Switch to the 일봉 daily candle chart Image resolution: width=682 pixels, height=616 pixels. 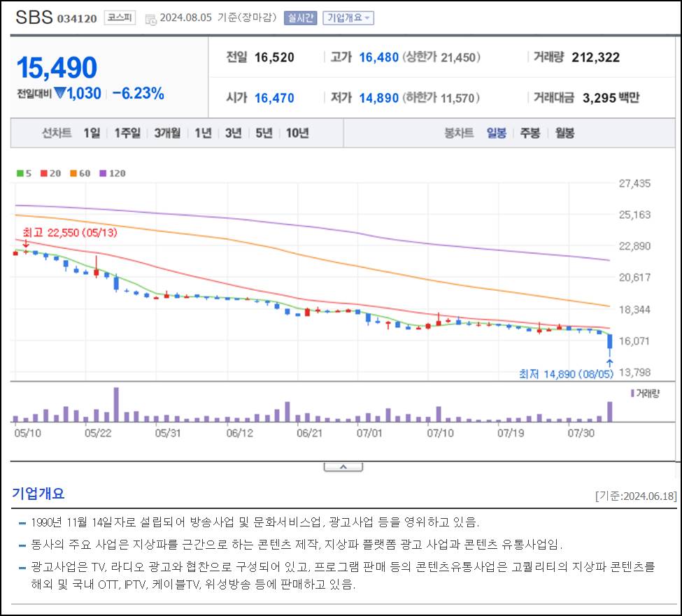coord(496,133)
